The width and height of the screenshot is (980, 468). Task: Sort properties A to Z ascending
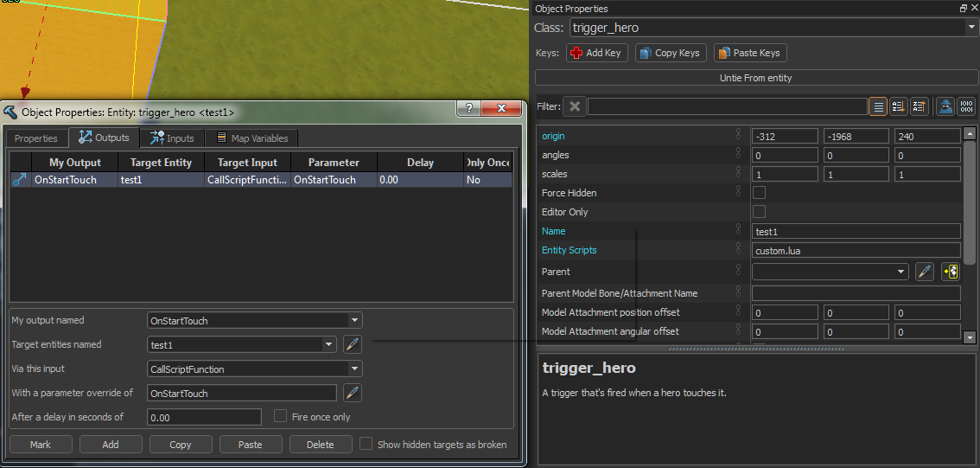pyautogui.click(x=899, y=106)
